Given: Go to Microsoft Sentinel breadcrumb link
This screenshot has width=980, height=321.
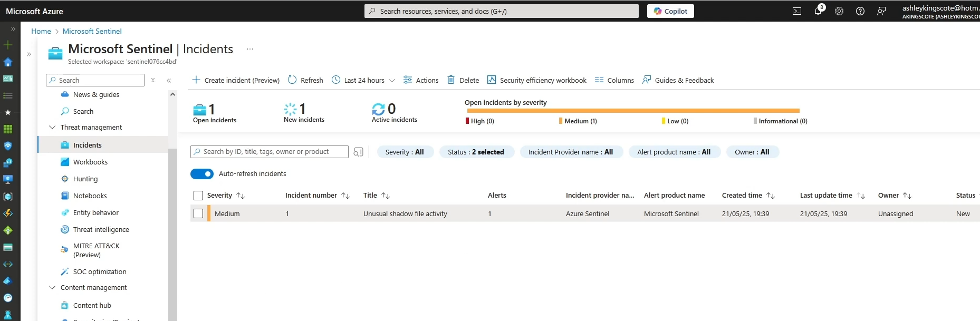Looking at the screenshot, I should pyautogui.click(x=92, y=31).
